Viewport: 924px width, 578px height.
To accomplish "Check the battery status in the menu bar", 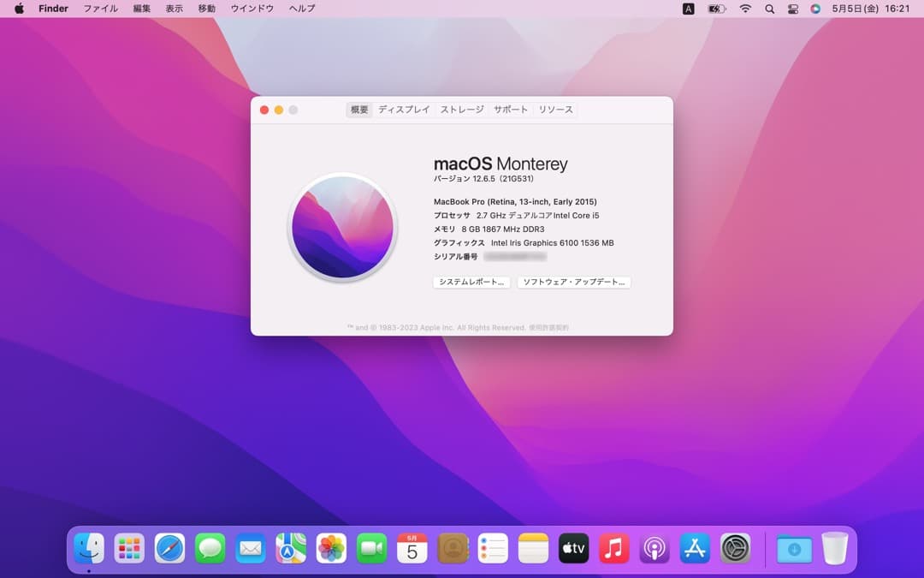I will click(x=715, y=9).
